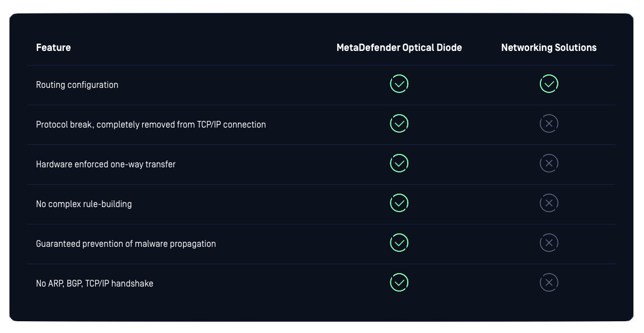Click Guaranteed prevention of malware propagation text

(x=125, y=244)
